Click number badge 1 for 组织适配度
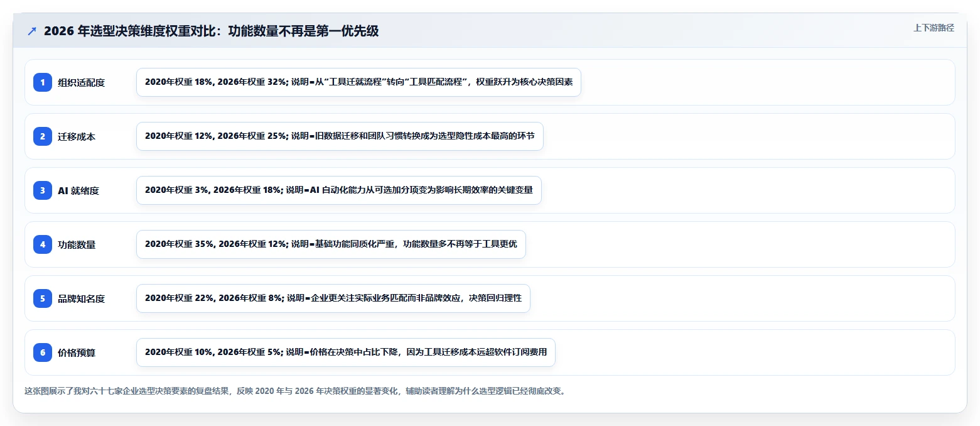The height and width of the screenshot is (426, 980). pyautogui.click(x=43, y=82)
